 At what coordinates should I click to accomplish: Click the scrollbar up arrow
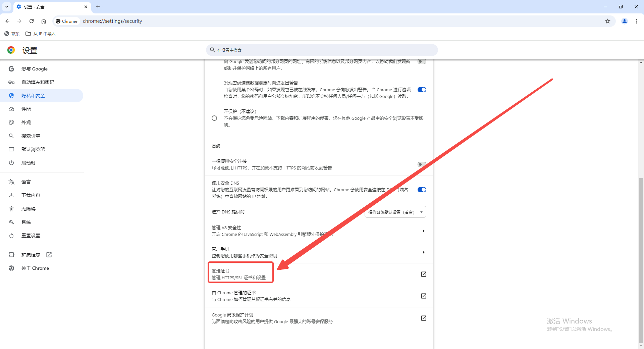(x=641, y=62)
